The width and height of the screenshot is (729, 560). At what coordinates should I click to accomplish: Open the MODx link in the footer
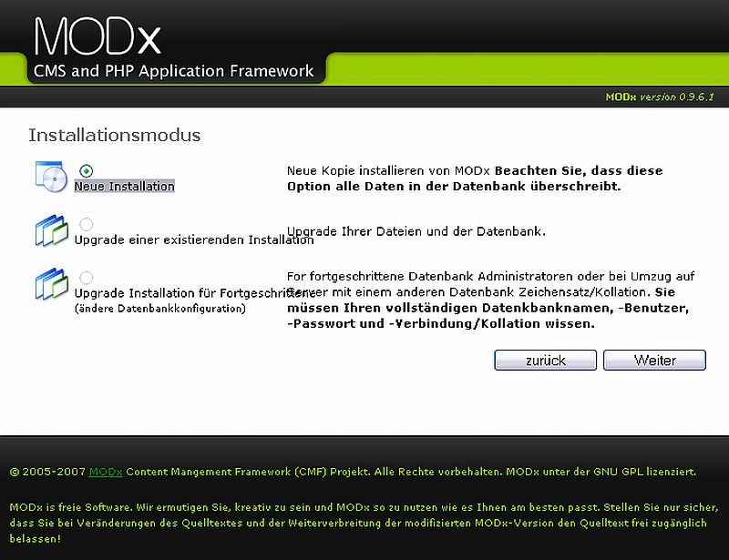106,472
